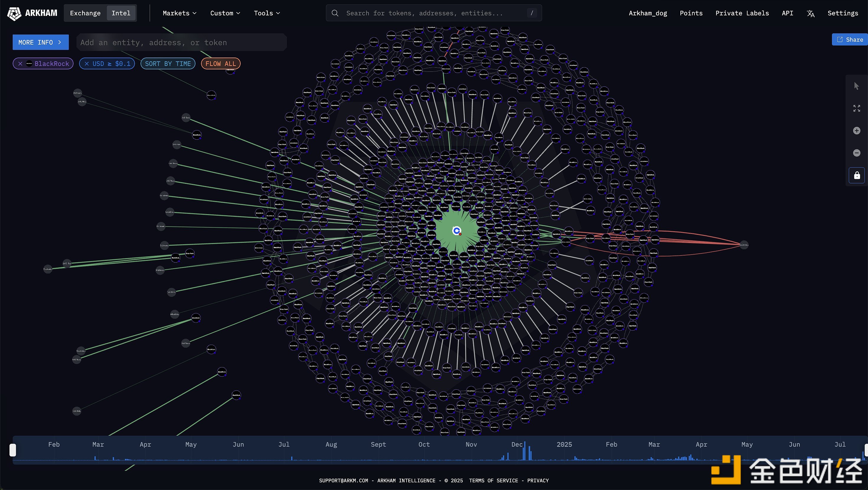This screenshot has height=490, width=868.
Task: Toggle the FLOW ALL filter
Action: [220, 64]
